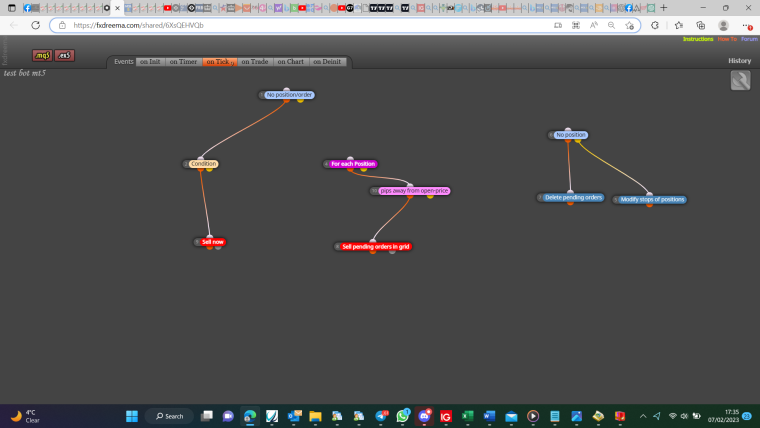
Task: Click the mq5 export icon
Action: [42, 55]
